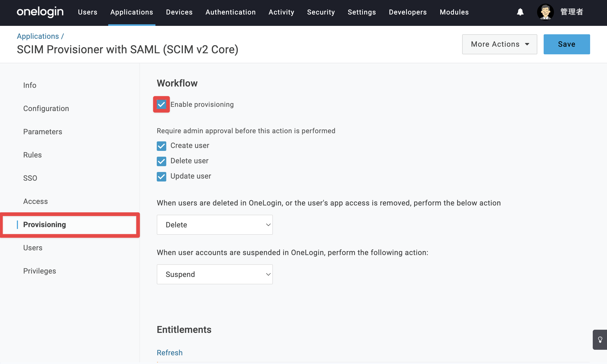
Task: Click the admin user avatar
Action: [x=545, y=12]
